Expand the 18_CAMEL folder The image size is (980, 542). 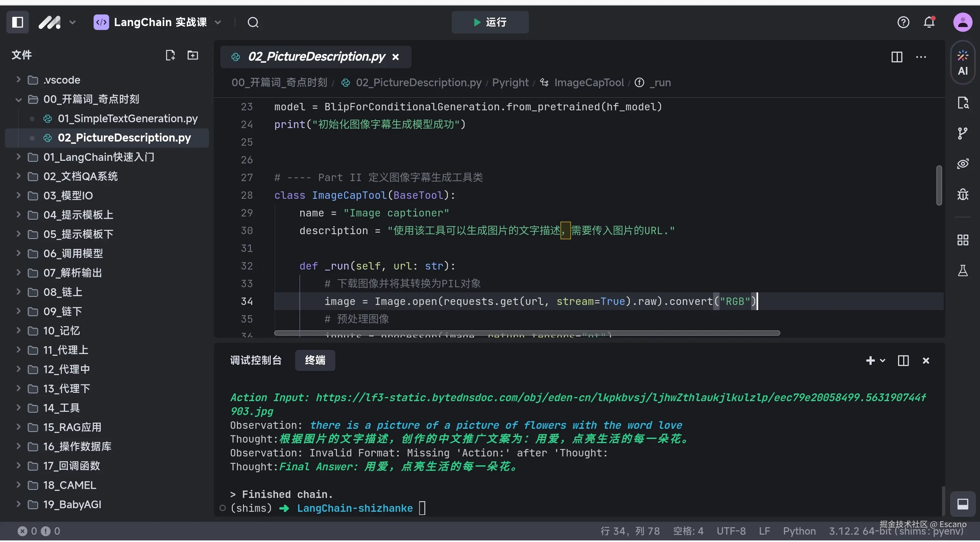pos(18,485)
